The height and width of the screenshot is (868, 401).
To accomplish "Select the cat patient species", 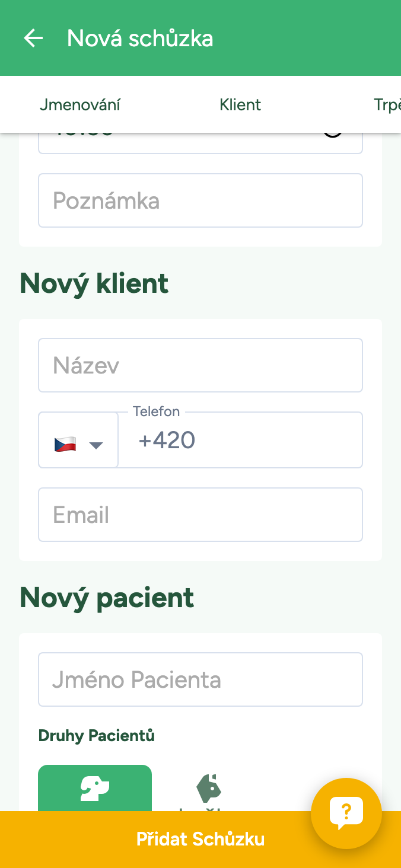I will [x=208, y=789].
